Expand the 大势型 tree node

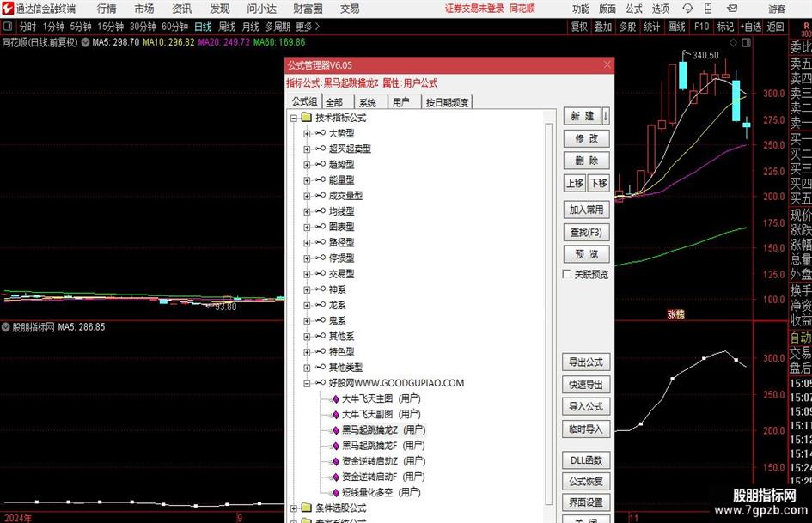tap(307, 134)
